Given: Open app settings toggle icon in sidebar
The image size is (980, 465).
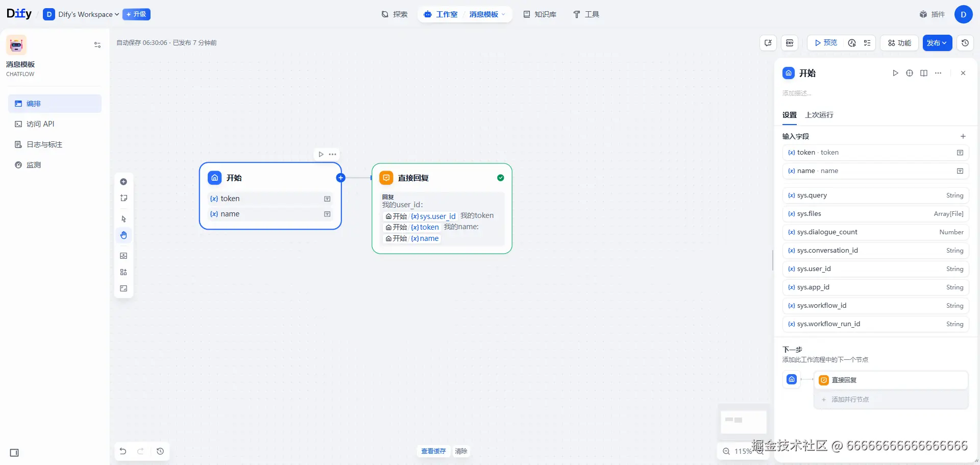Looking at the screenshot, I should (x=97, y=45).
